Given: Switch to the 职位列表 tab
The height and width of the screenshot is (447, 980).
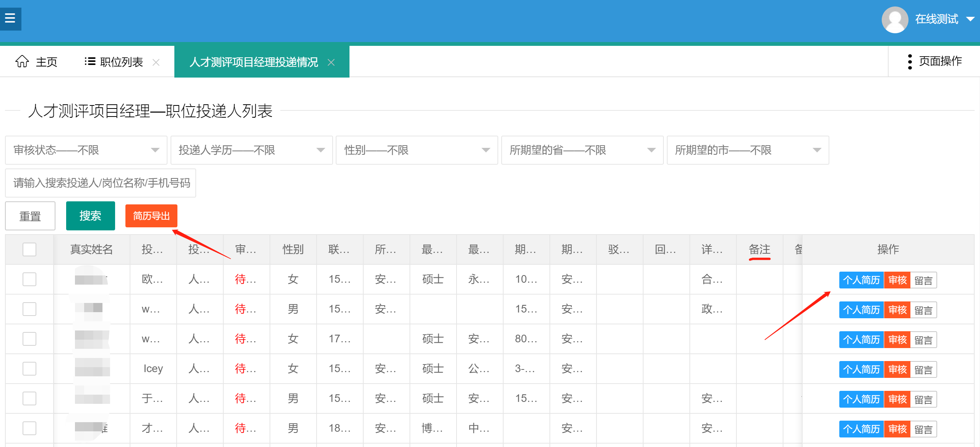Looking at the screenshot, I should 121,62.
